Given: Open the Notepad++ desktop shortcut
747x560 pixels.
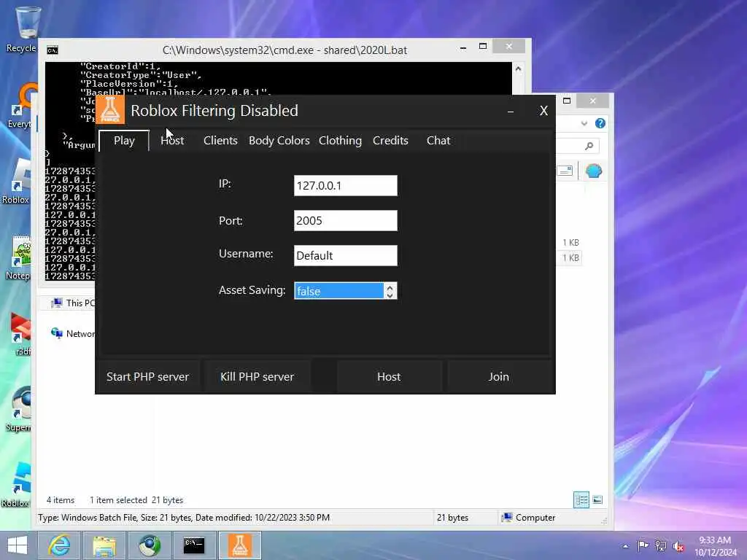Looking at the screenshot, I should [x=19, y=258].
